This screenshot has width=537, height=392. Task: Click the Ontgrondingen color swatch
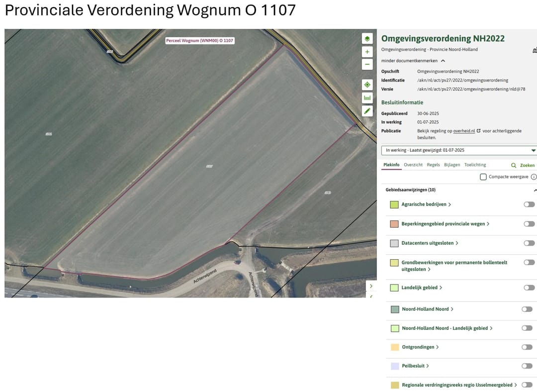click(395, 347)
